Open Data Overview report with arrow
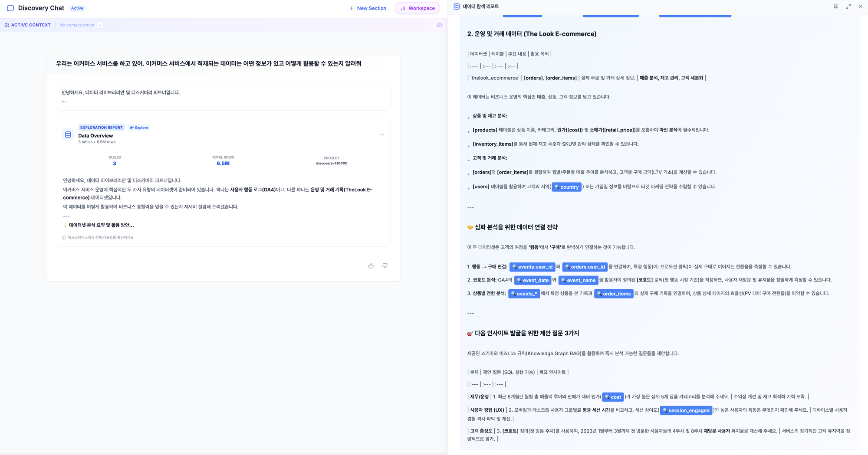Screen dimensions: 868x455 (381, 134)
